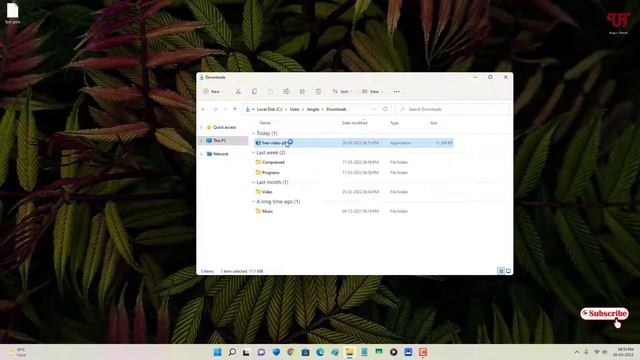Click the Subscribe button overlay

pos(604,313)
